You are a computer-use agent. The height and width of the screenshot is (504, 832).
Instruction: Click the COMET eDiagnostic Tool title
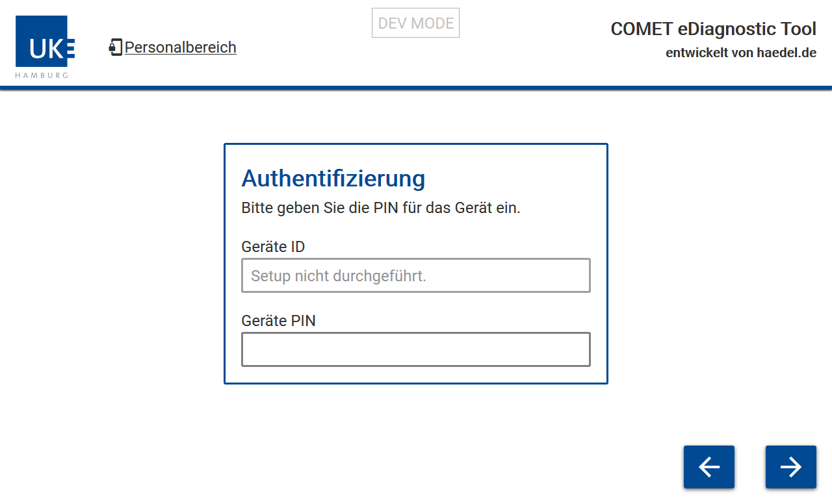713,29
